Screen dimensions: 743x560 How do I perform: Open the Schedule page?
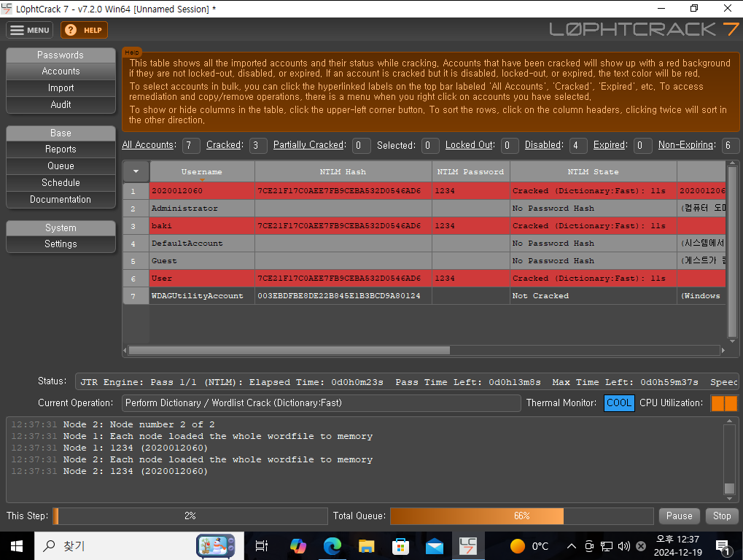61,182
